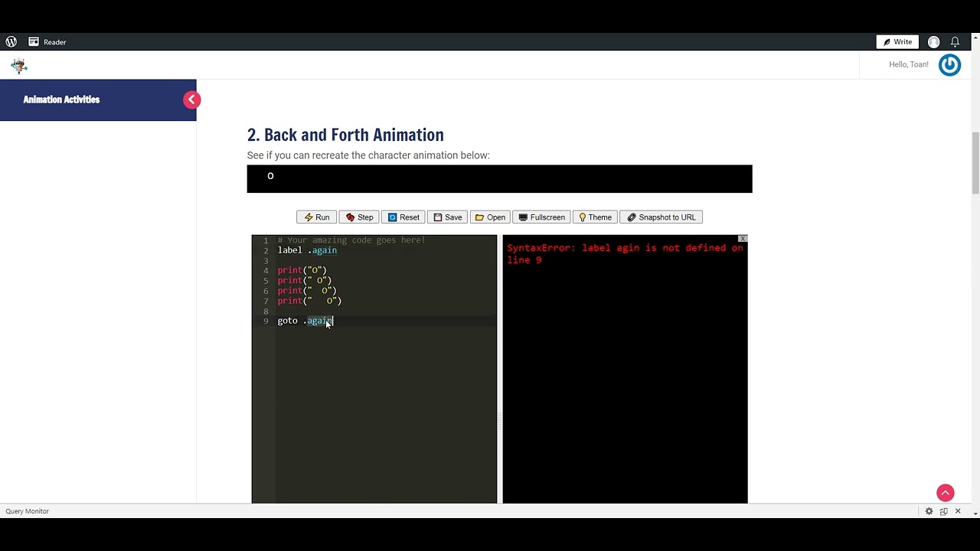Click the code line 'label .again'
Image resolution: width=980 pixels, height=551 pixels.
307,250
